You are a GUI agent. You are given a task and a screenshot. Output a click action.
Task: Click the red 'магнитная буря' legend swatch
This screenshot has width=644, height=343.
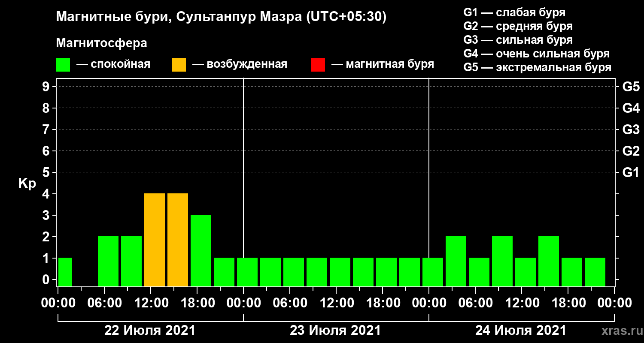click(318, 65)
